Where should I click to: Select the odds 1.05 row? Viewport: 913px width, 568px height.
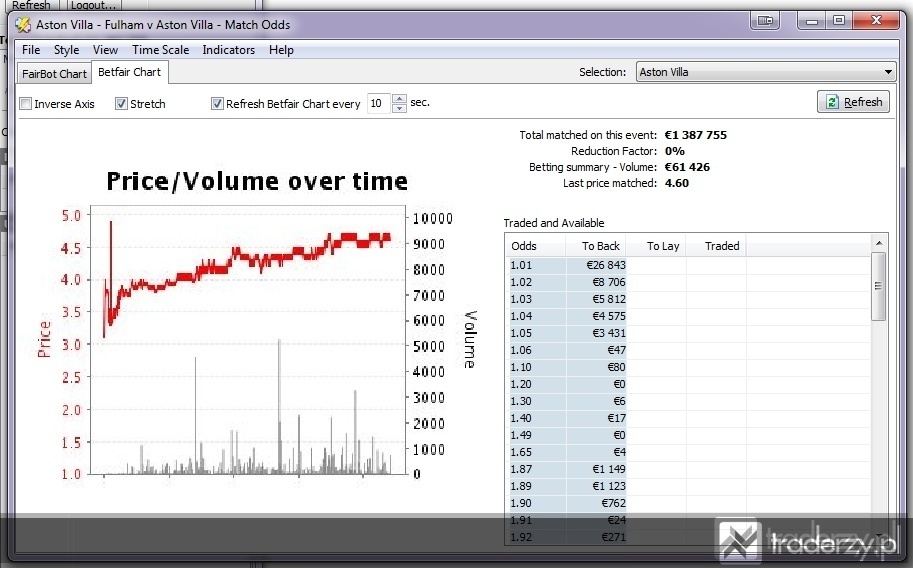[x=688, y=333]
